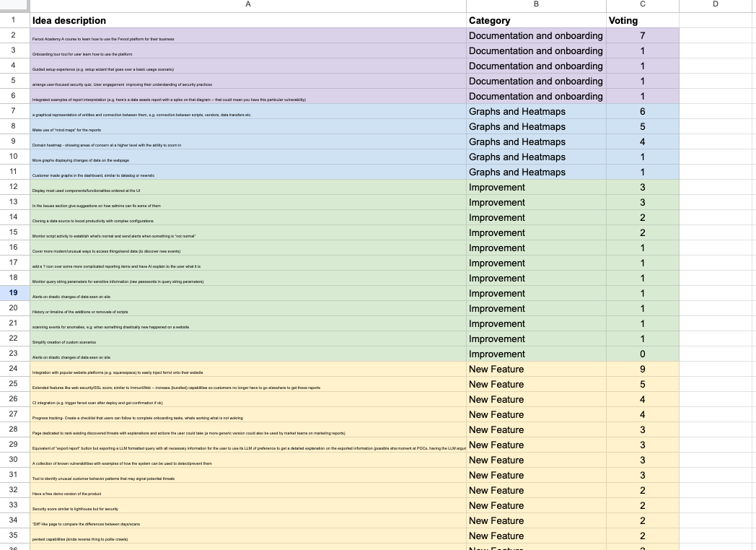Select 'Tool to identify unusual customer behavior' cell
The width and height of the screenshot is (756, 550).
[248, 475]
